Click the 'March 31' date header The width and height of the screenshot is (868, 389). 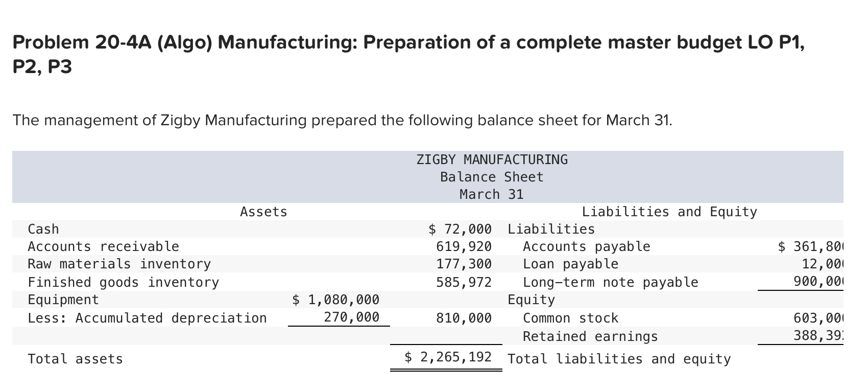click(492, 195)
